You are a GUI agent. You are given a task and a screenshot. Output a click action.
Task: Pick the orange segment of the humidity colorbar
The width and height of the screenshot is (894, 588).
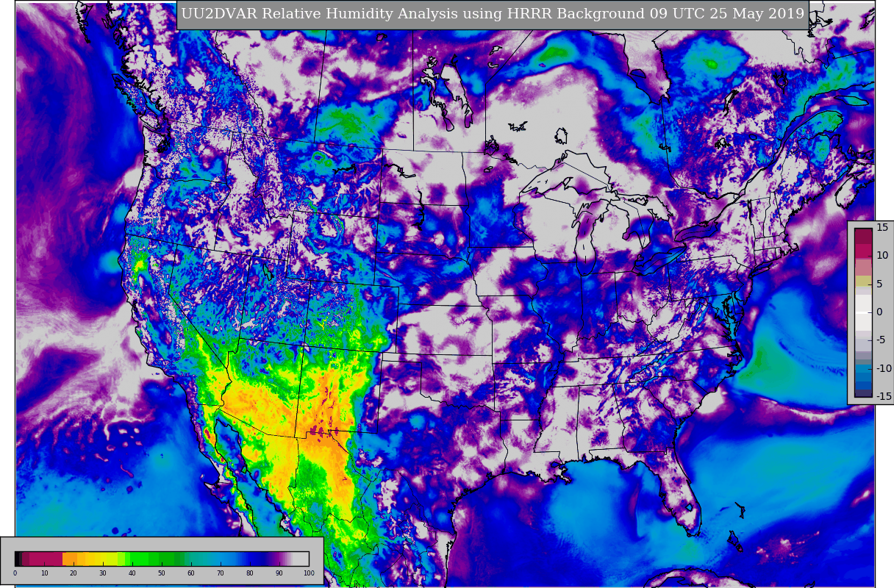tap(70, 559)
